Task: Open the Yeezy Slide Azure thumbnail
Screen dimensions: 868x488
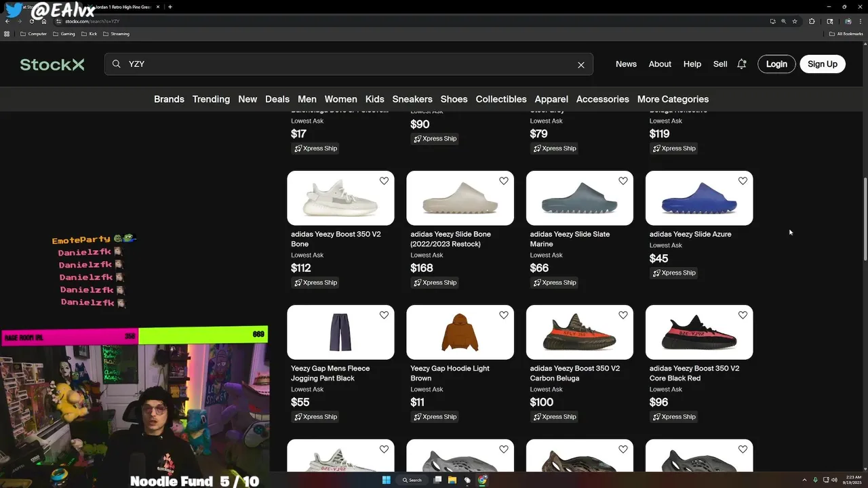Action: [x=699, y=198]
